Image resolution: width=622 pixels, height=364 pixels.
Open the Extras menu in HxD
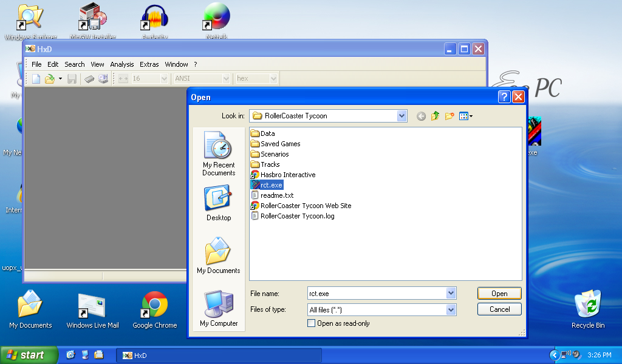click(x=149, y=64)
